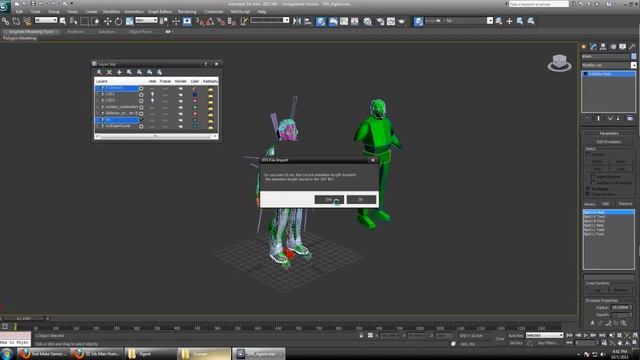
Task: Click Configure Modifier Sets icon
Action: (x=630, y=118)
